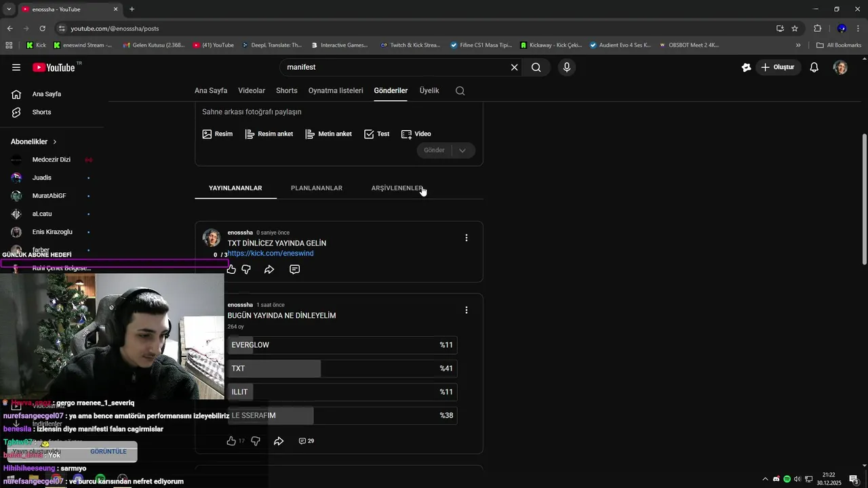
Task: Dislike the BUGÜN YAYINDA NE DİNLEYELİM poll post
Action: pos(256,441)
